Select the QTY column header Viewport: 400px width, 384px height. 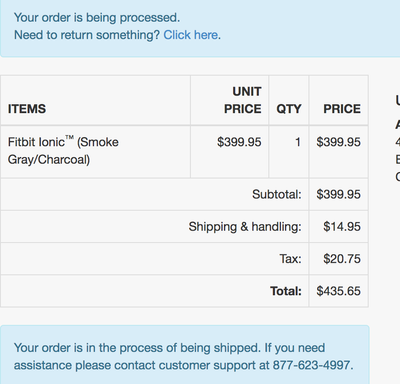tap(289, 109)
